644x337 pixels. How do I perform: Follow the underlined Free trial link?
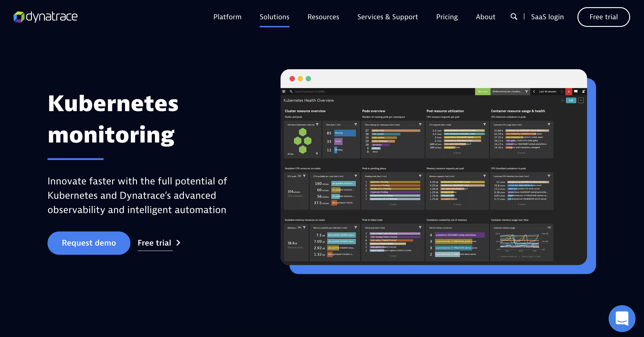point(154,243)
